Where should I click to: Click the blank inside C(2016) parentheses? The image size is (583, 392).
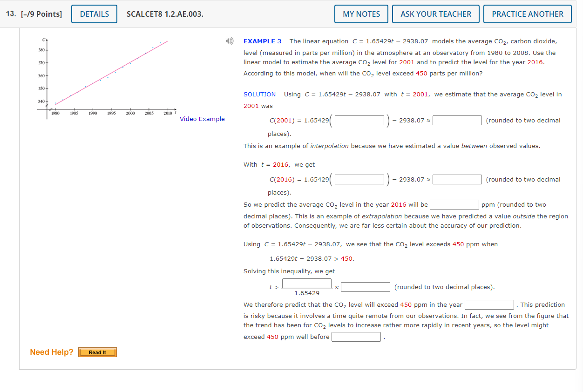coord(359,179)
